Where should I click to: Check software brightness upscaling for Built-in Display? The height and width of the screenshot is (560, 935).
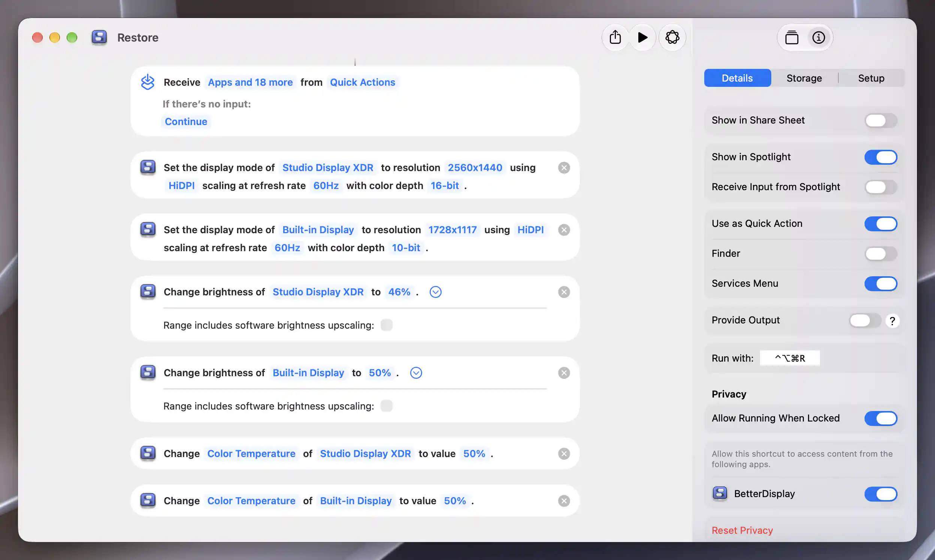click(386, 406)
